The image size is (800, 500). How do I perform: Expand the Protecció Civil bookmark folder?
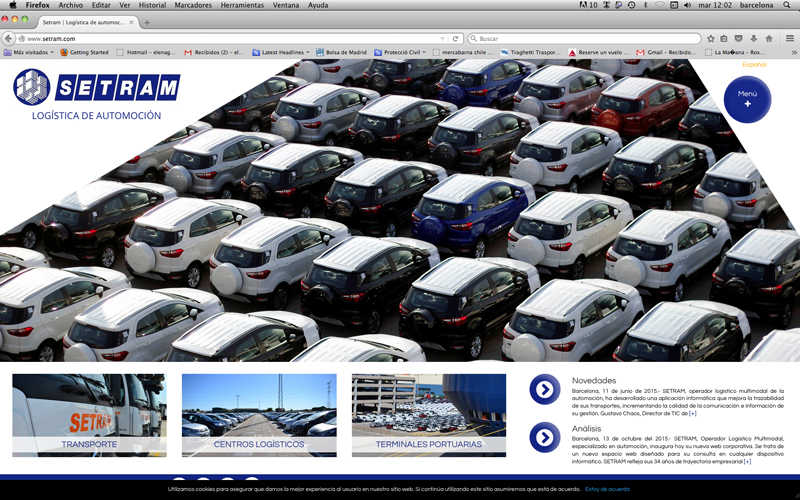click(x=399, y=53)
